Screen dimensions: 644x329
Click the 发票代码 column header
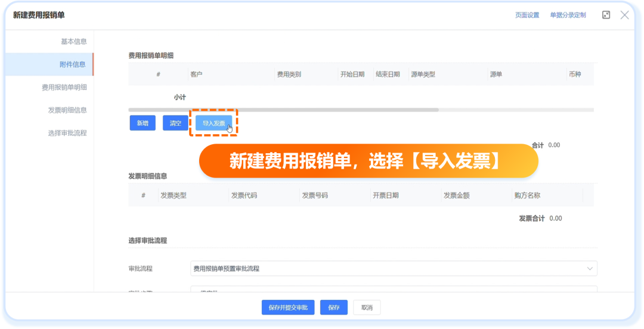tap(244, 195)
